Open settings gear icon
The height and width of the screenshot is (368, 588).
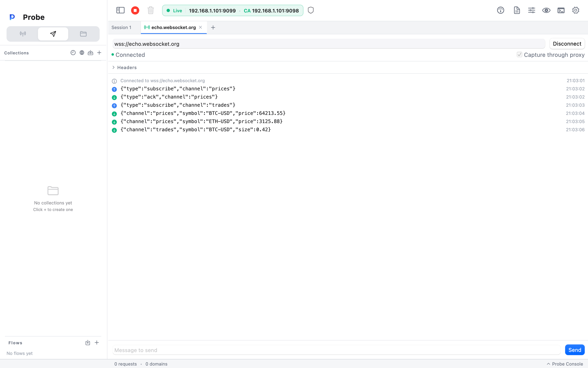click(576, 10)
